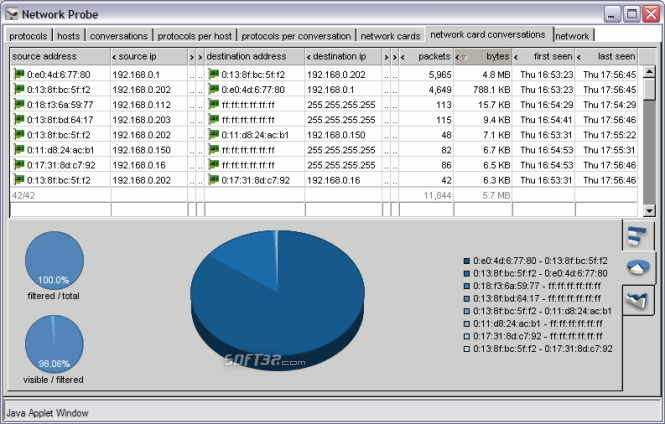
Task: Click source card icon in 86 packets row
Action: pos(19,165)
